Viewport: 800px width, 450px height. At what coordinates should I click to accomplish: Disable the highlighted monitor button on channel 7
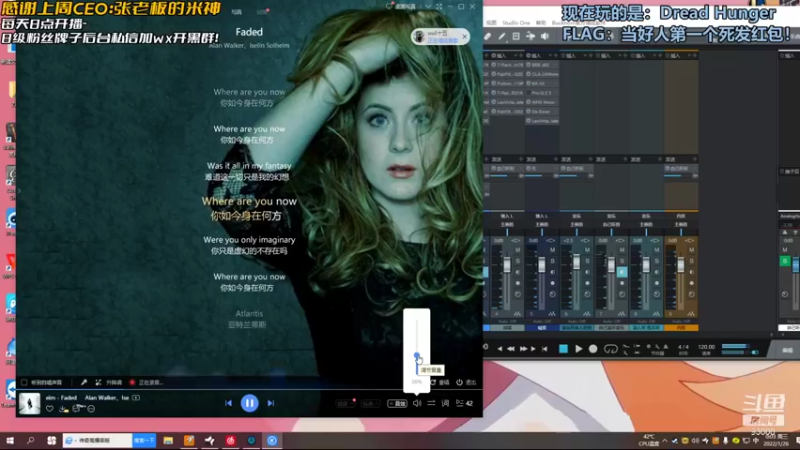[622, 272]
